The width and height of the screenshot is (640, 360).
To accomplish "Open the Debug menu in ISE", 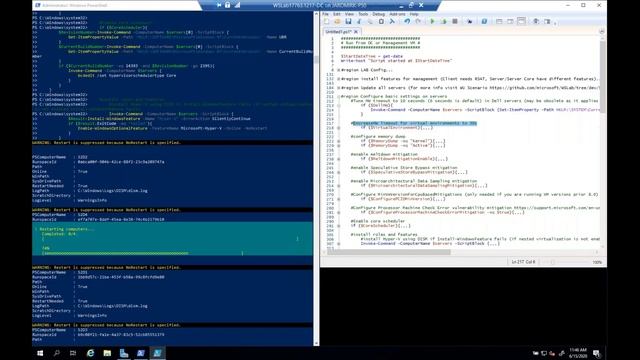I will [x=378, y=14].
